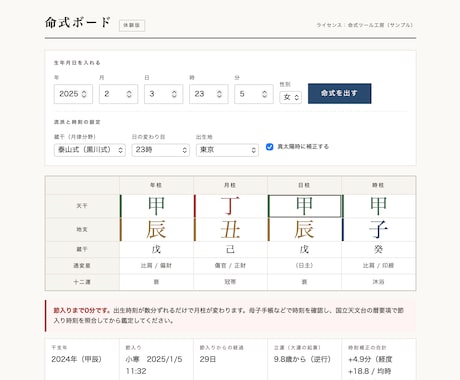Click the day field showing 3

163,94
